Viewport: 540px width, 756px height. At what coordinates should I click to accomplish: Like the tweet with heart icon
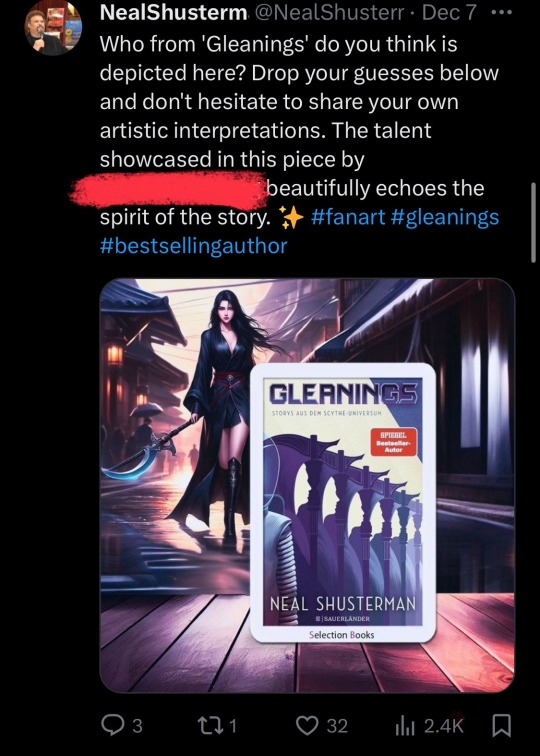coord(307,725)
